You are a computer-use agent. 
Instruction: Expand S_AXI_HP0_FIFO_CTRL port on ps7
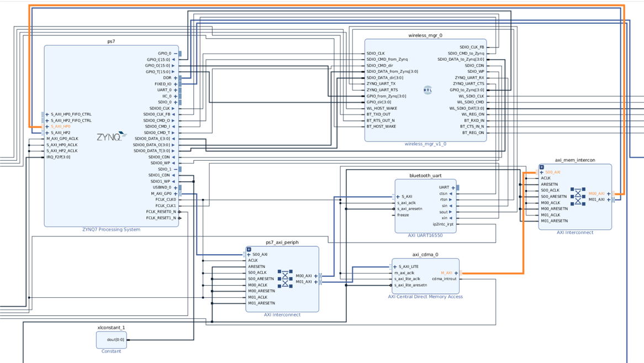pyautogui.click(x=47, y=114)
